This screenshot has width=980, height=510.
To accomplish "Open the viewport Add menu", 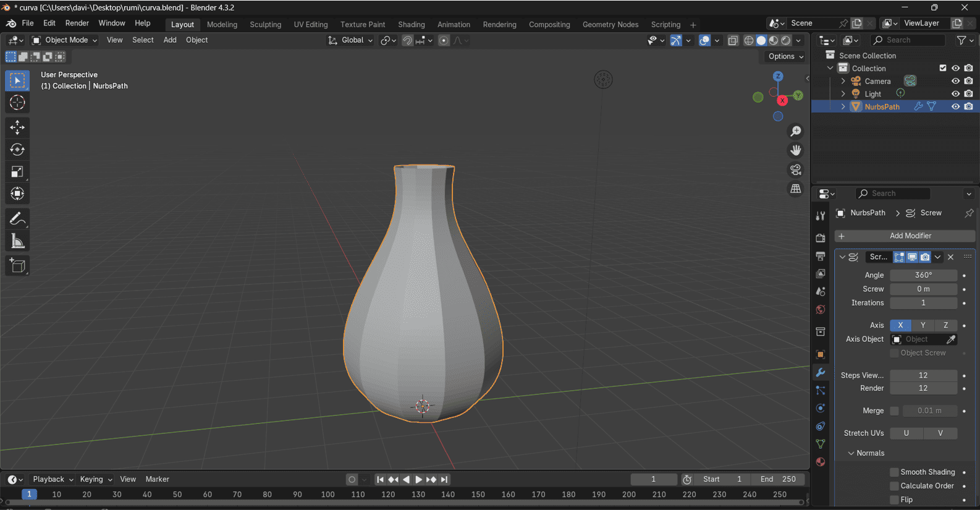I will [170, 40].
